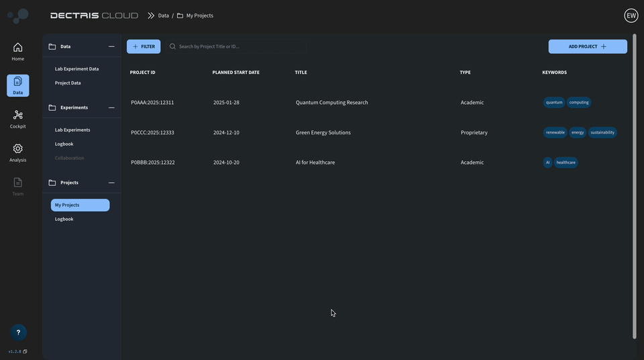Screen dimensions: 644x360
Task: Click the quantum keyword tag
Action: [554, 103]
